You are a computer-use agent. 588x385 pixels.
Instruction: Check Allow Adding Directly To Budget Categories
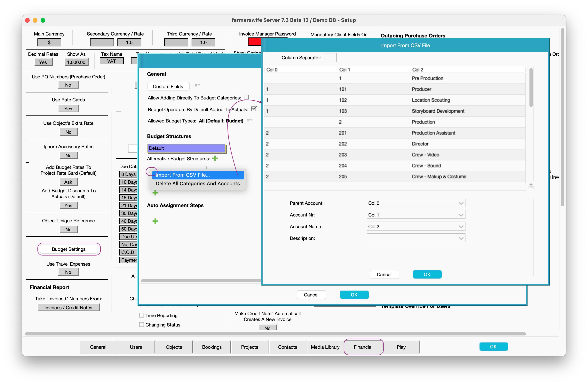246,97
